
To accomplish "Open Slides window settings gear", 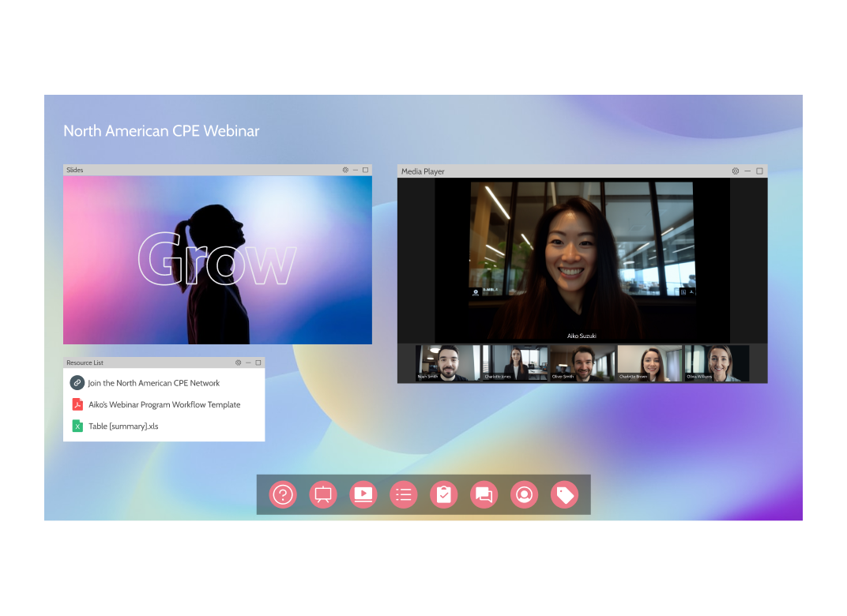I will coord(345,170).
